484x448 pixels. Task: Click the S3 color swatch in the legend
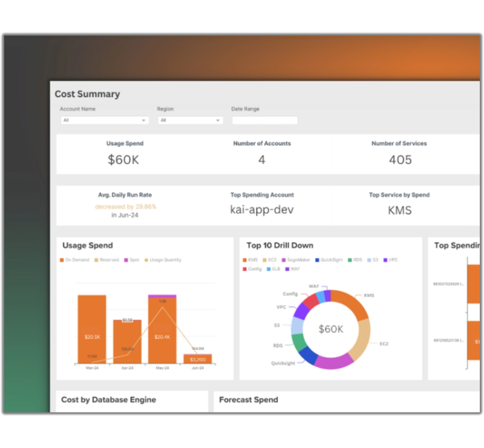click(368, 259)
